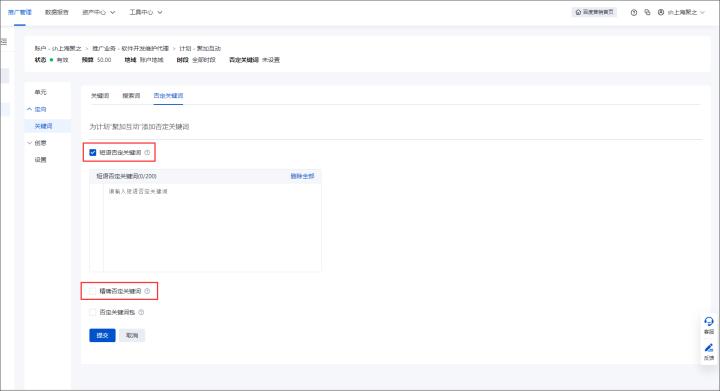Enable the 否定关键词包 checkbox
720x391 pixels.
93,312
